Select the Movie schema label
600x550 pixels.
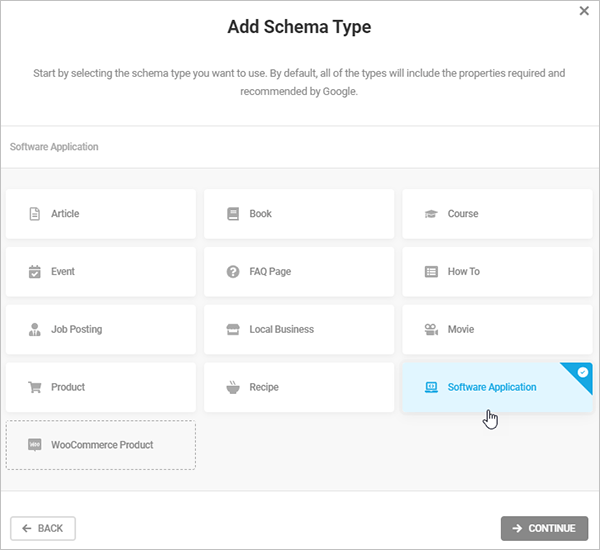tap(461, 330)
